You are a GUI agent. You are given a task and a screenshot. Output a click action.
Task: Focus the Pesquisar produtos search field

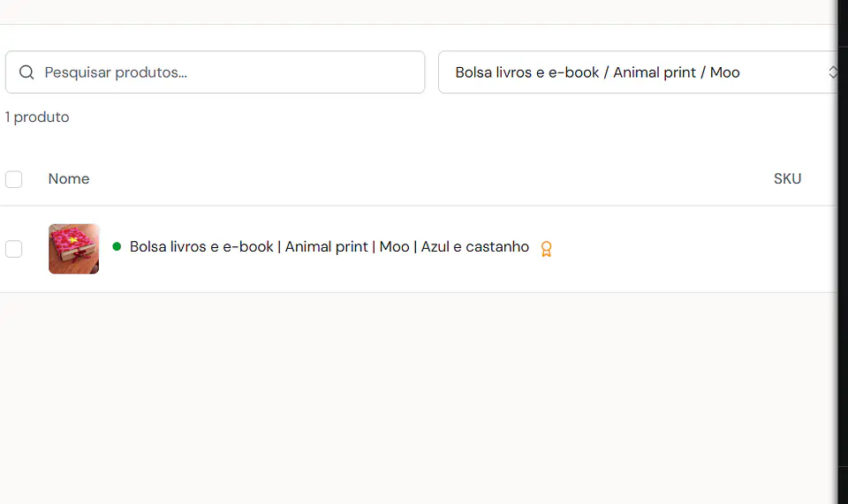click(216, 72)
